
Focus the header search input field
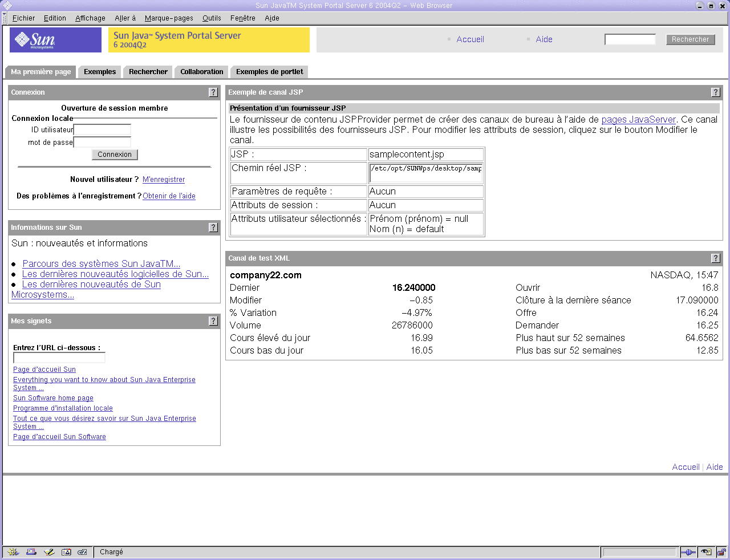pos(630,39)
